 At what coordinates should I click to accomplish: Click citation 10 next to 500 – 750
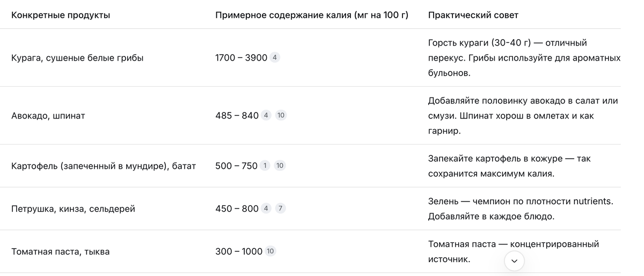(x=280, y=166)
